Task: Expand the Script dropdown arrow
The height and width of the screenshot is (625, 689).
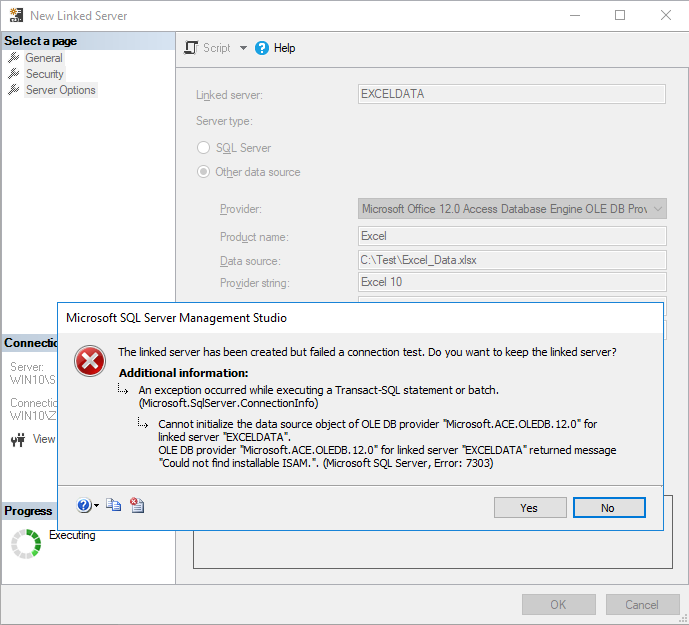Action: tap(243, 48)
